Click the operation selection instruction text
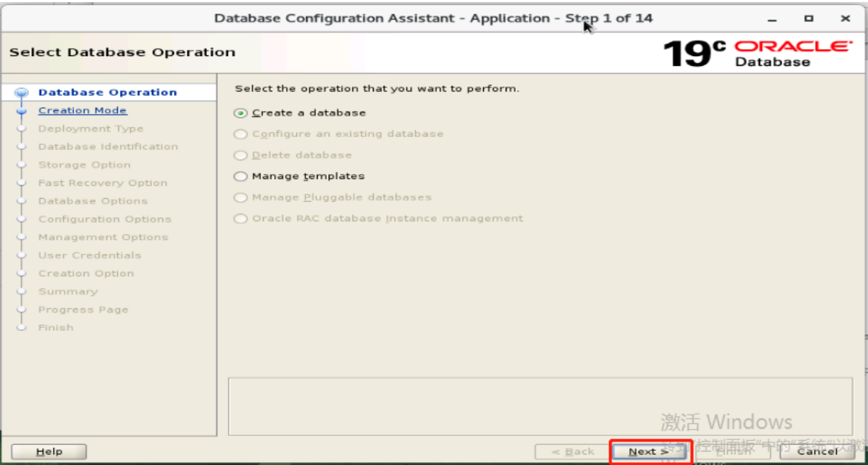The image size is (868, 465). tap(377, 89)
